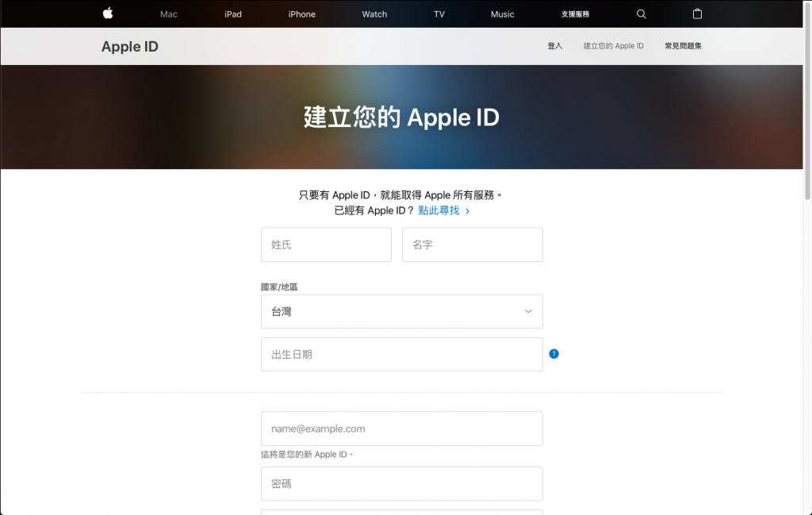Focus the 出生日期 input field

coord(402,355)
